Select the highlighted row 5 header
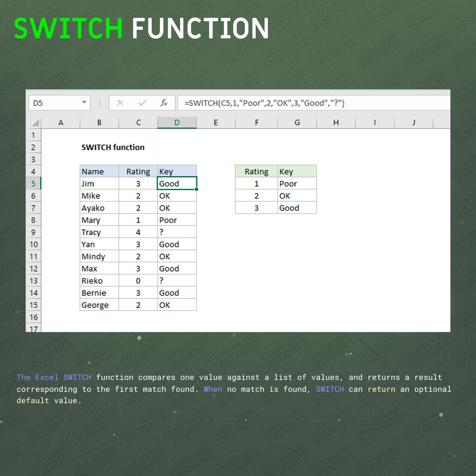The image size is (476, 476). click(33, 184)
